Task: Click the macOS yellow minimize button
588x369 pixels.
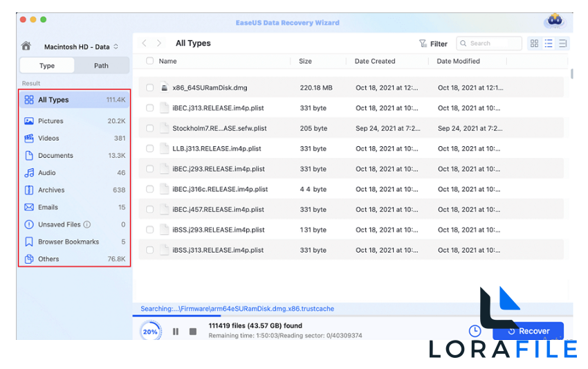Action: 33,19
